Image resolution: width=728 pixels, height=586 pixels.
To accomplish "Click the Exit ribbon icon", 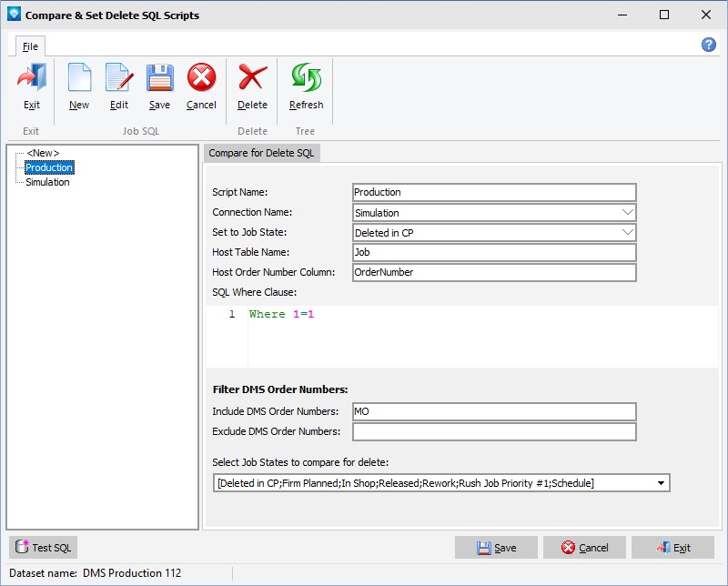I will coord(32,86).
